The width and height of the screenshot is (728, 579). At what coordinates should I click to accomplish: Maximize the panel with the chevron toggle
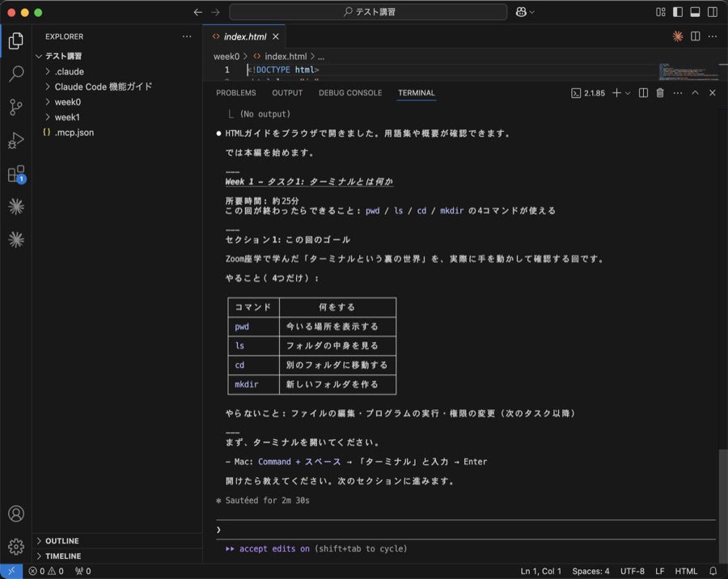point(695,93)
